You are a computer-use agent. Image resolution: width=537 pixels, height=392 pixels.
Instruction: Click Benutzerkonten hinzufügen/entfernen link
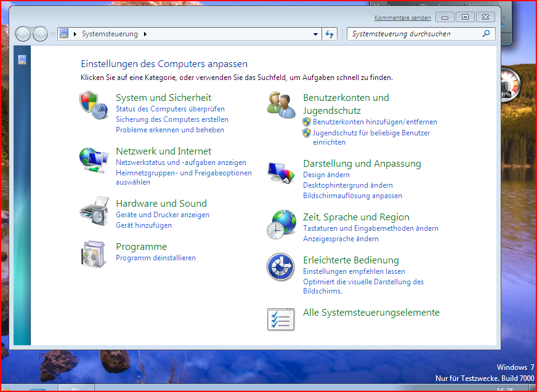click(x=374, y=122)
